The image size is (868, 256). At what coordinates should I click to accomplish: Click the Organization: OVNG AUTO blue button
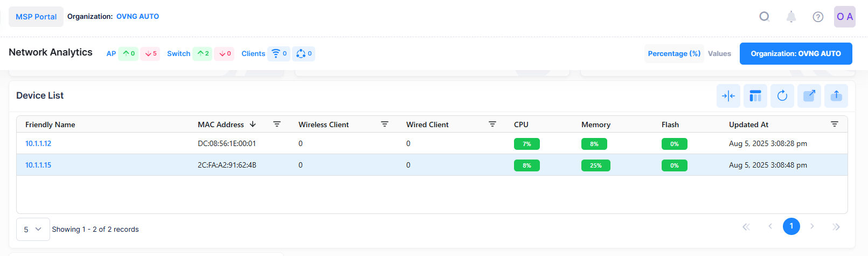coord(795,53)
